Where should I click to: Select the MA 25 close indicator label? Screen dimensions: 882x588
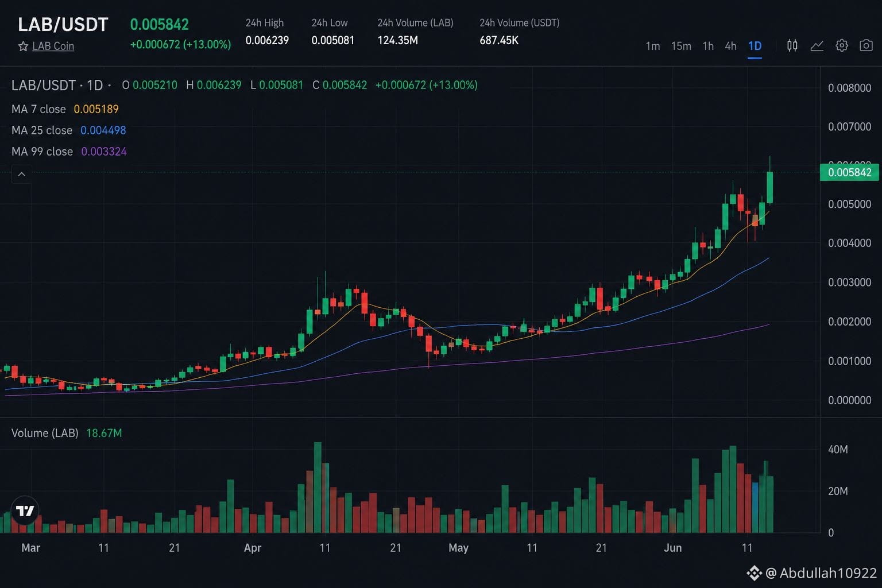click(42, 130)
